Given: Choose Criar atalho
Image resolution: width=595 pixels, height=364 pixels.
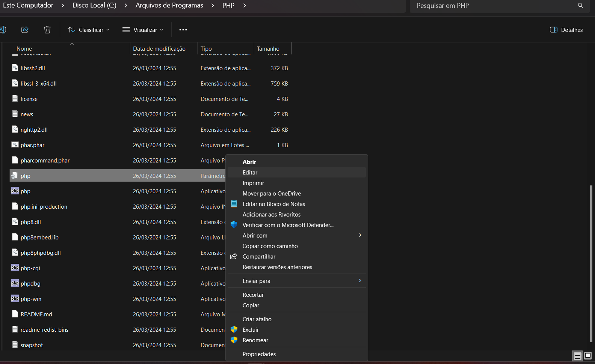Looking at the screenshot, I should (x=297, y=319).
